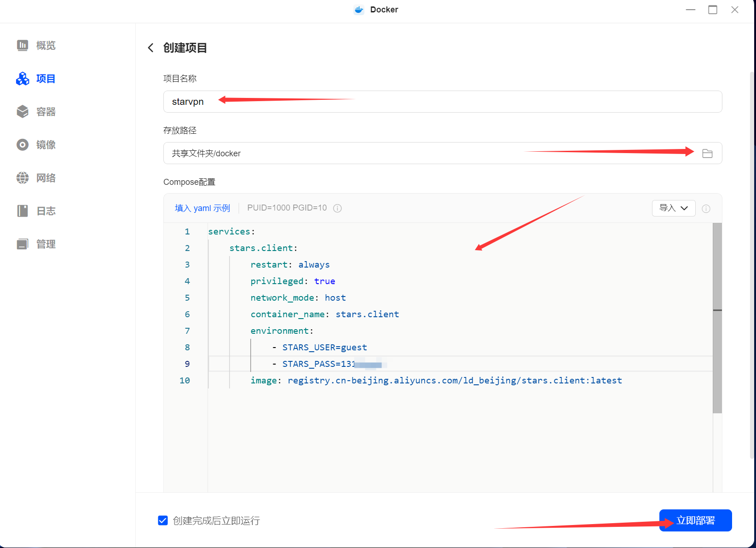The height and width of the screenshot is (548, 756).
Task: Click the 立即部署 deploy button
Action: click(696, 520)
